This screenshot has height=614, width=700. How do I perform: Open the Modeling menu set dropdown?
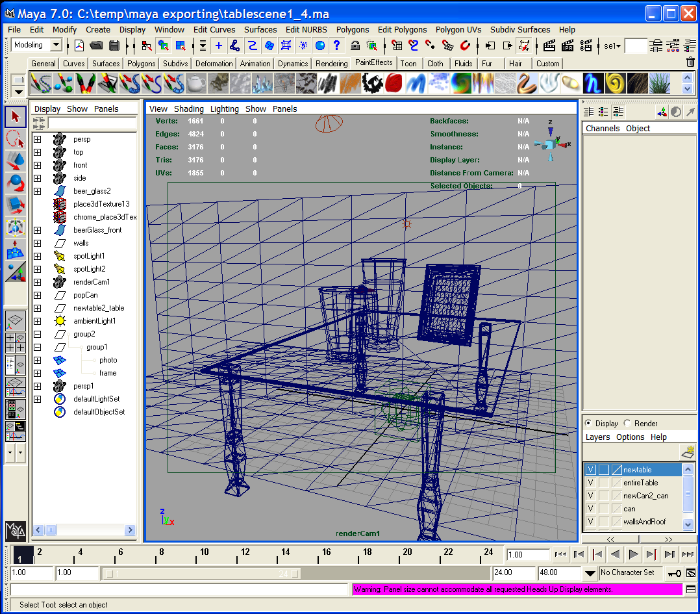56,45
